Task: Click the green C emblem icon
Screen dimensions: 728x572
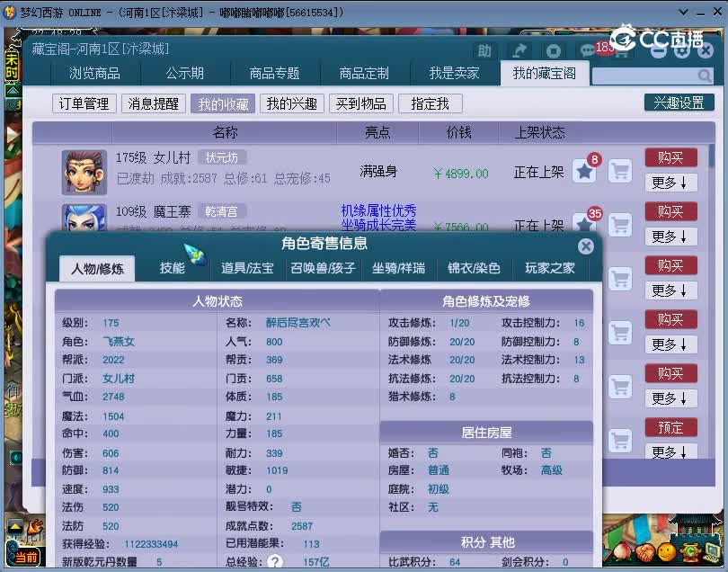Action: [x=690, y=551]
